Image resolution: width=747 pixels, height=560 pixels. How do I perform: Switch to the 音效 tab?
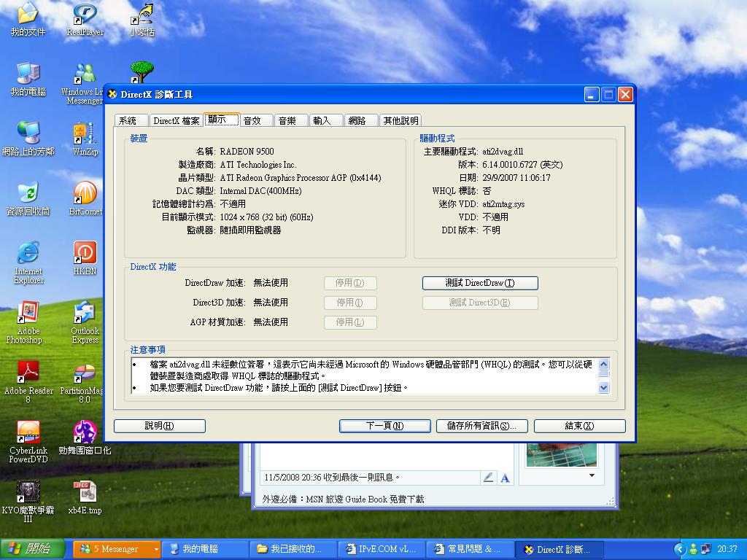pyautogui.click(x=252, y=121)
